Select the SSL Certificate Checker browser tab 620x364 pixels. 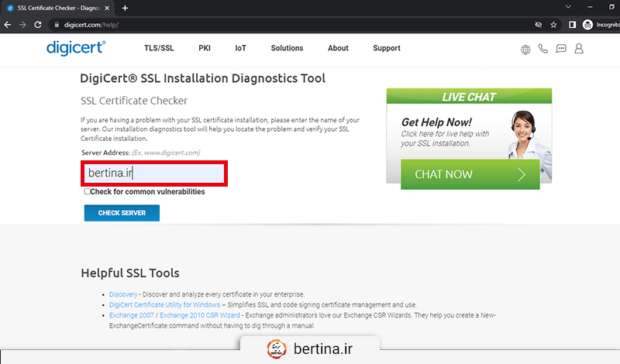[x=59, y=8]
